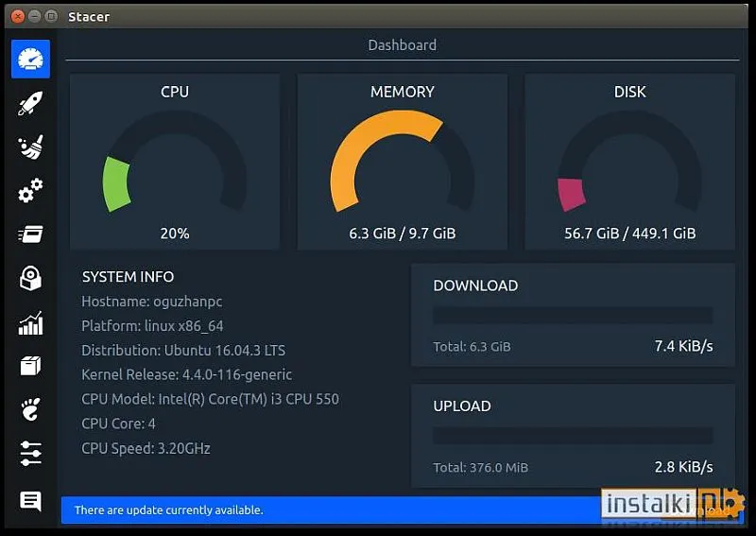Click the UPLOAD heading
This screenshot has width=756, height=536.
click(462, 406)
